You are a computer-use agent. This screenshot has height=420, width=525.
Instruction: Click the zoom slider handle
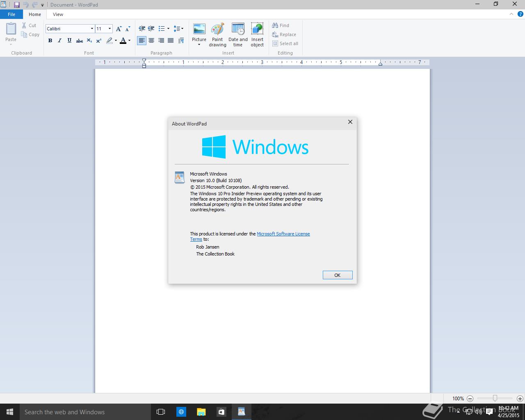pyautogui.click(x=495, y=398)
